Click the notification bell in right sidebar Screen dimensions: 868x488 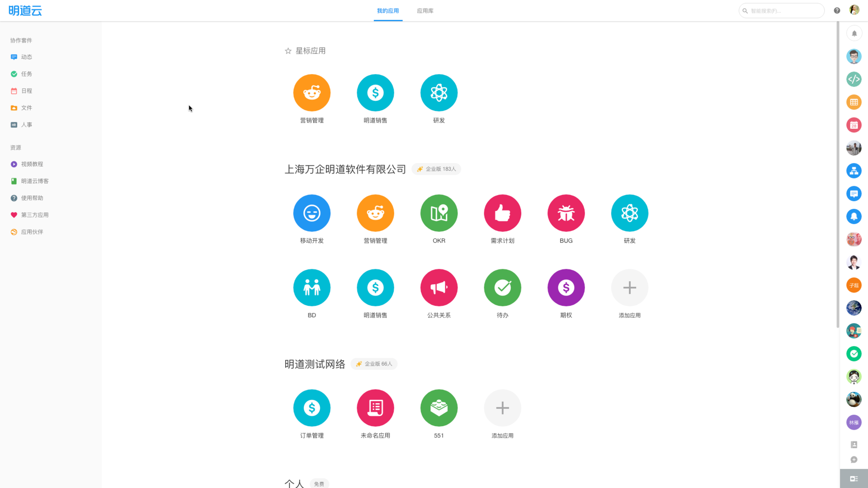pyautogui.click(x=854, y=33)
